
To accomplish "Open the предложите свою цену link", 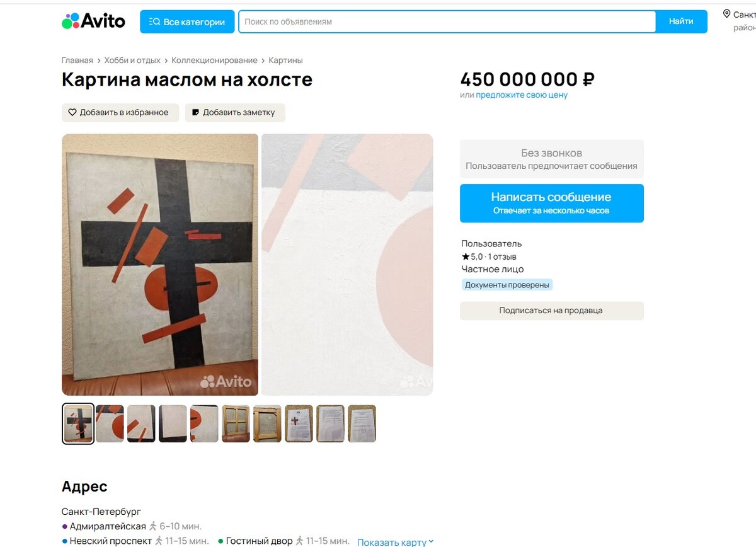I will tap(522, 95).
